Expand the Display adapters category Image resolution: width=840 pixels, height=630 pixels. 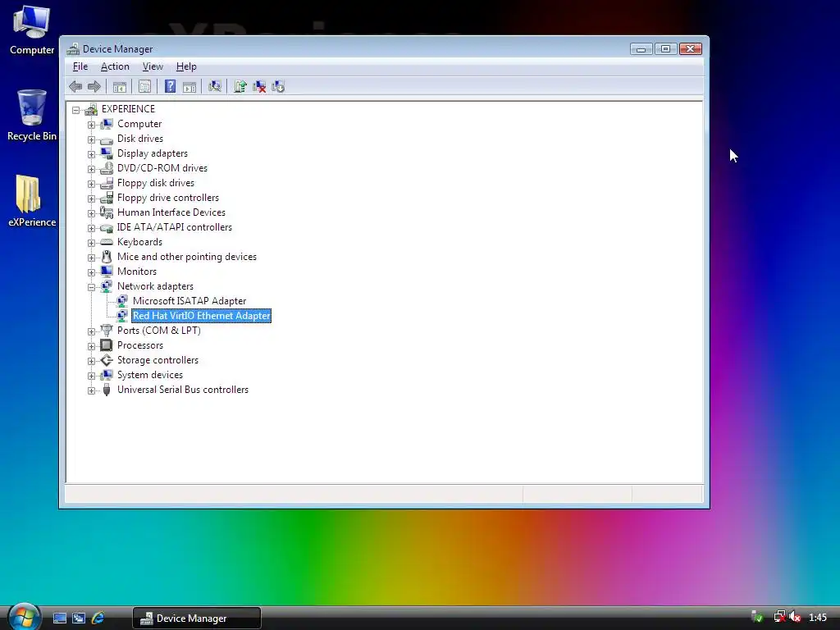coord(92,154)
